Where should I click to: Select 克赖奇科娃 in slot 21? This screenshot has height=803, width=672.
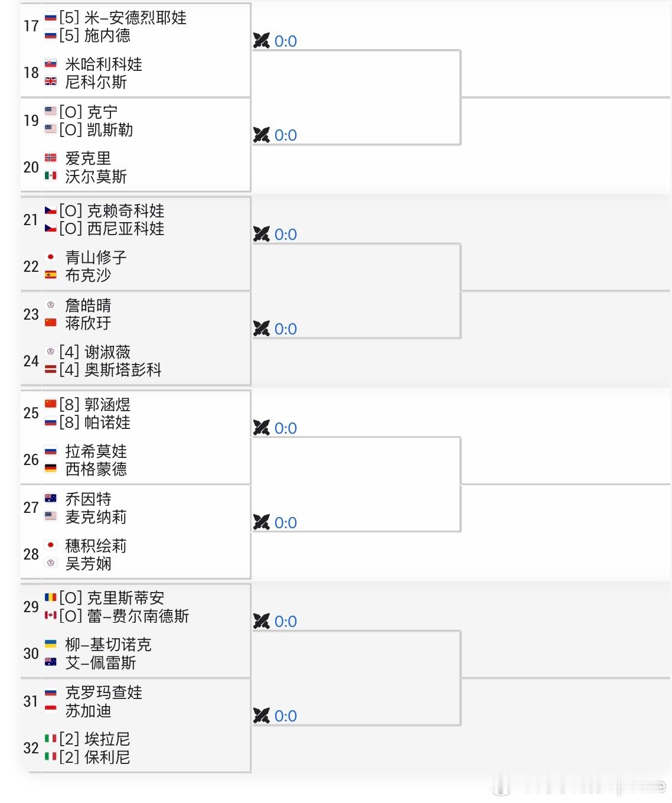pos(126,211)
